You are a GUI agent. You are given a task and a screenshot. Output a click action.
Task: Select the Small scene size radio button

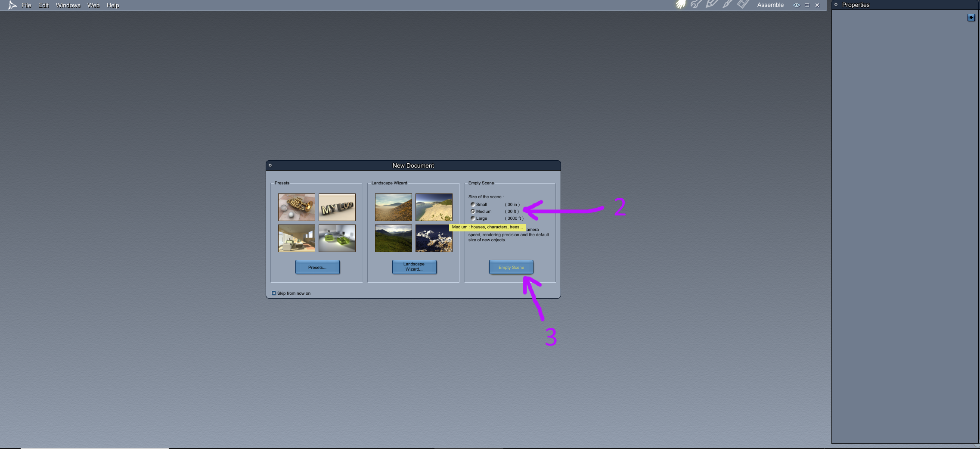coord(473,205)
